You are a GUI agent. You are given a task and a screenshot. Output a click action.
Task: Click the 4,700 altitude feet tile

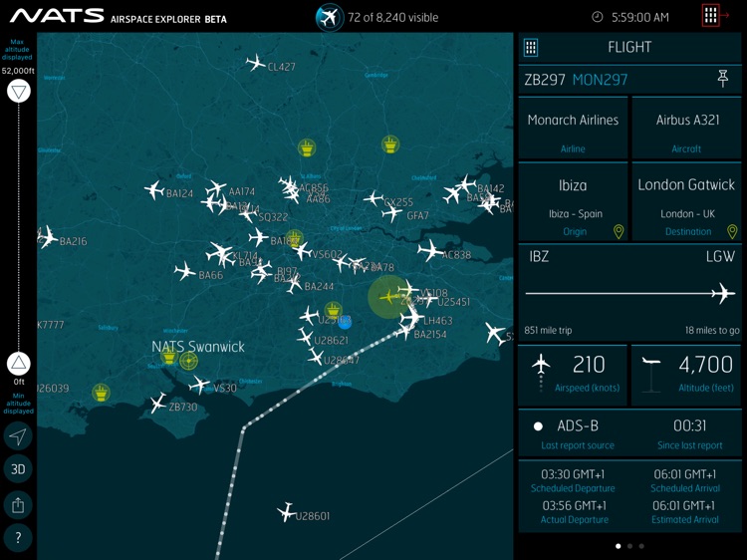coord(686,376)
